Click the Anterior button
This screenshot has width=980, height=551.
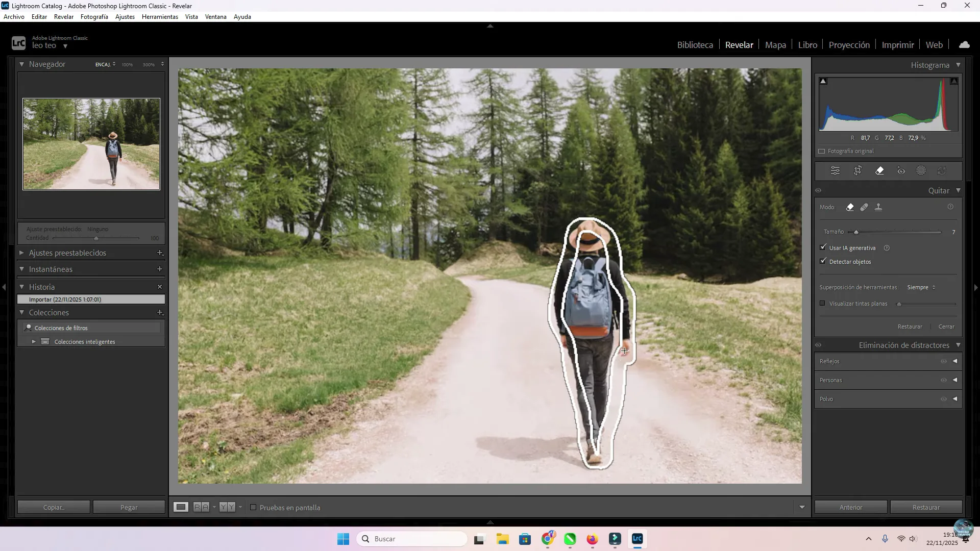click(850, 508)
